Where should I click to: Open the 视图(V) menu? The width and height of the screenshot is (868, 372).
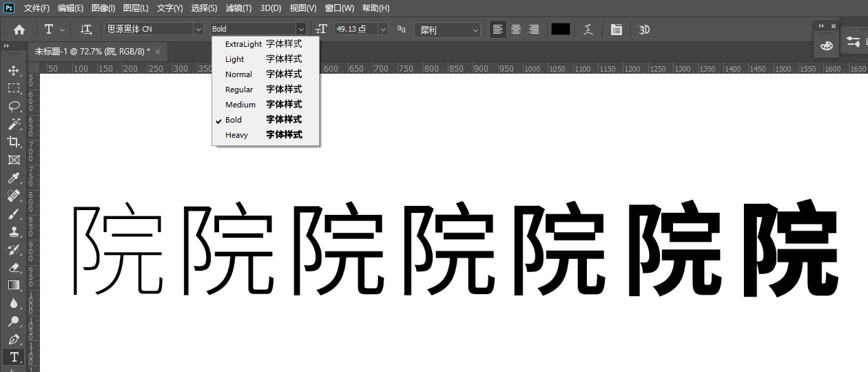click(303, 8)
